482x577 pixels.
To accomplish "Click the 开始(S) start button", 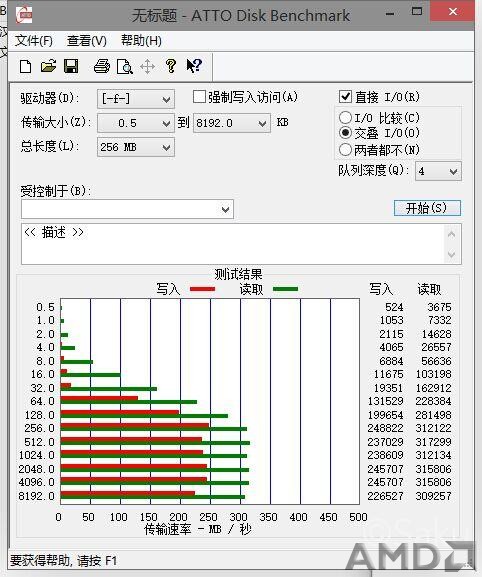I will tap(427, 208).
